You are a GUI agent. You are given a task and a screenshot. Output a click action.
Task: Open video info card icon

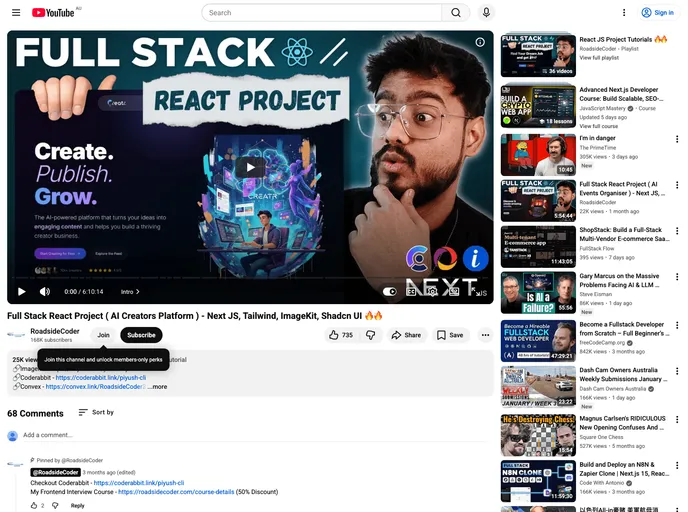[x=480, y=42]
